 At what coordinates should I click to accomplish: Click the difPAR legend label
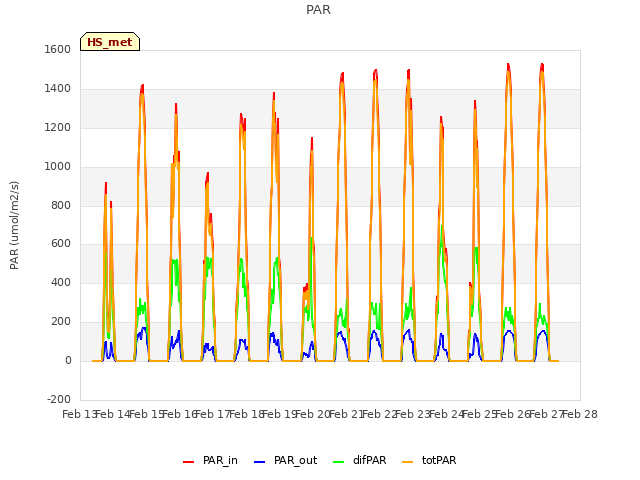click(x=369, y=460)
